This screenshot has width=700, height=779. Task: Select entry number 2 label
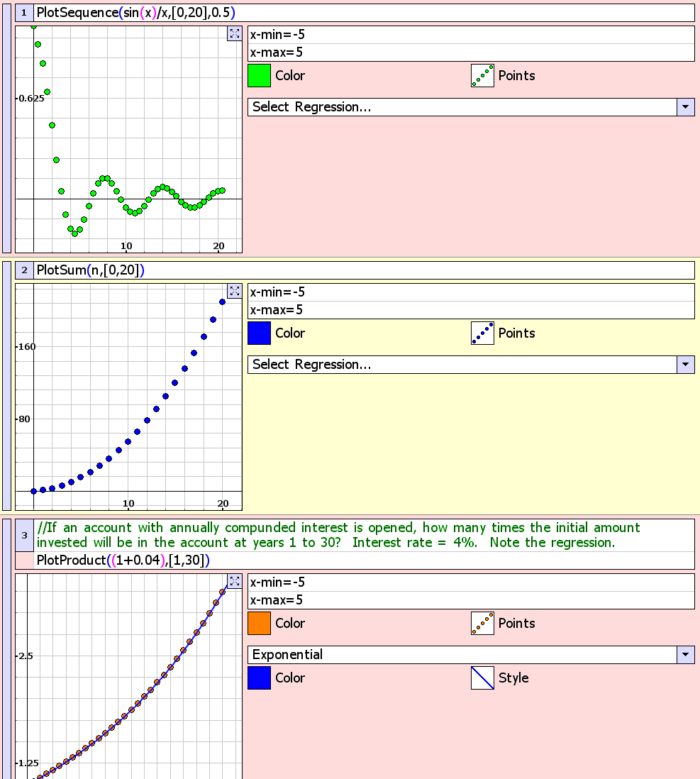pyautogui.click(x=24, y=270)
